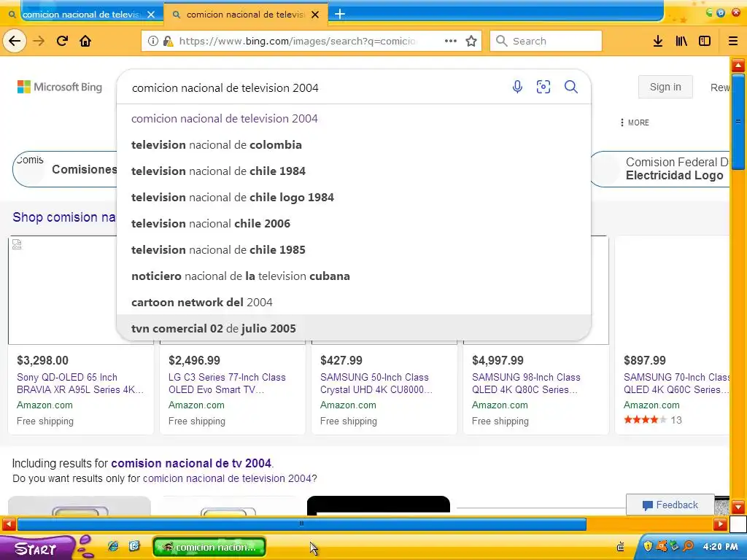
Task: Search by voice with microphone icon
Action: [517, 87]
